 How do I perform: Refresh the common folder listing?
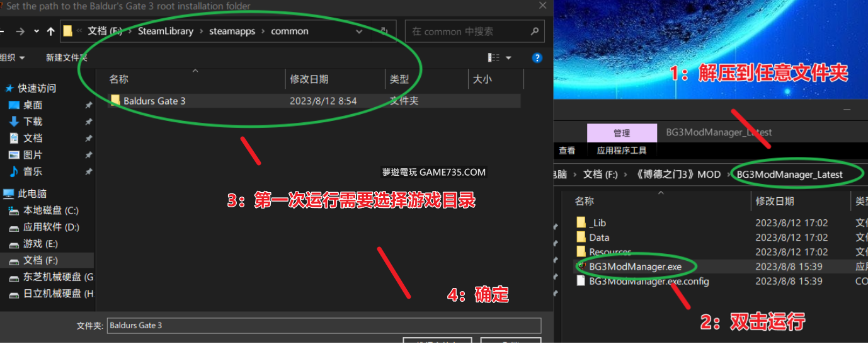click(384, 32)
